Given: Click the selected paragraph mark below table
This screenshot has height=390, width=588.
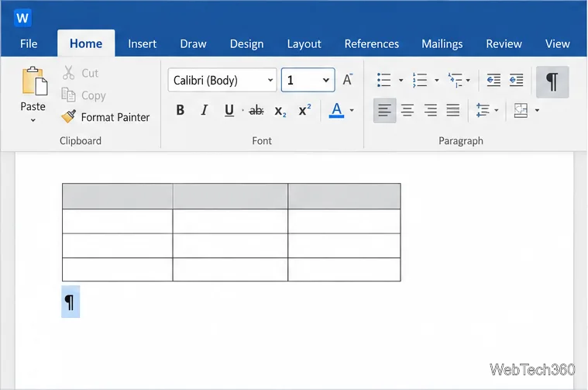Looking at the screenshot, I should (70, 302).
